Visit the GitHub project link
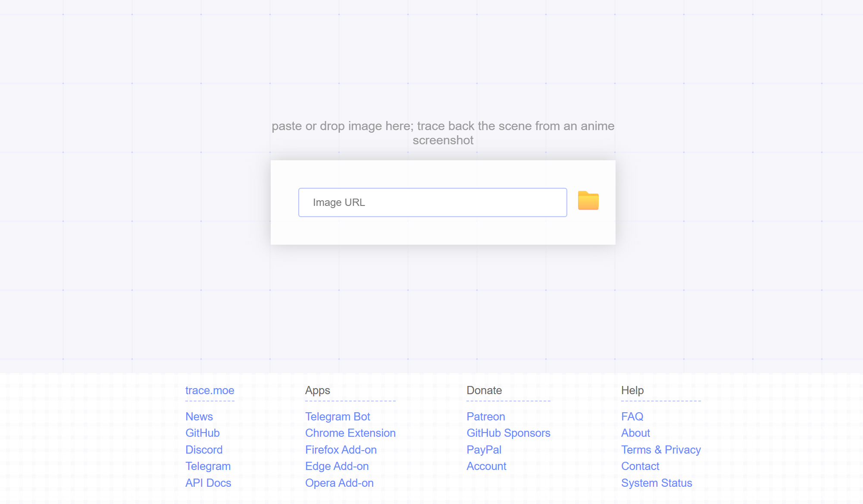863x504 pixels. coord(202,433)
